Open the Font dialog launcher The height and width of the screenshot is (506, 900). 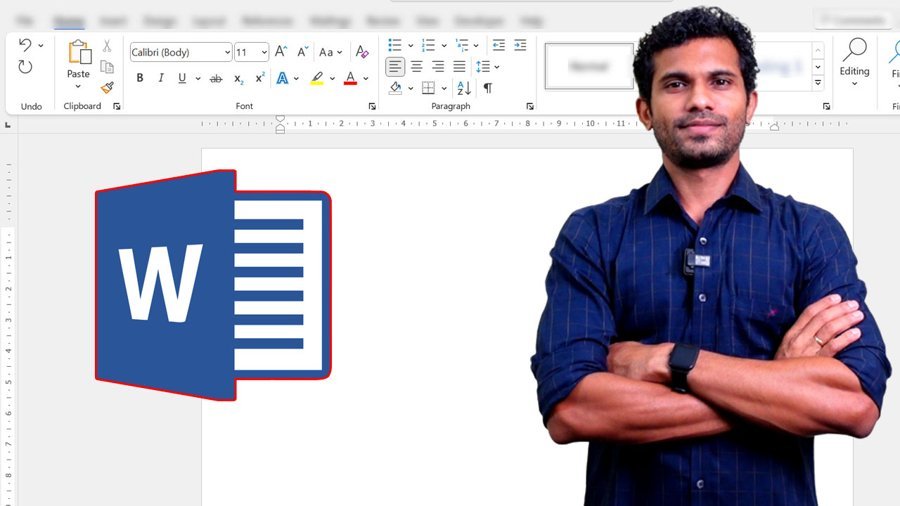(x=372, y=106)
